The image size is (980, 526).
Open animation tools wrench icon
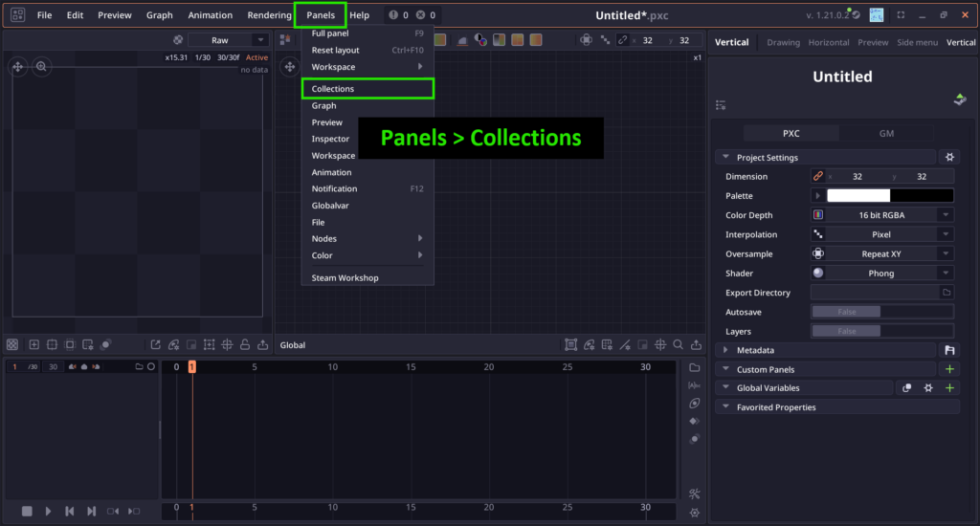[695, 494]
